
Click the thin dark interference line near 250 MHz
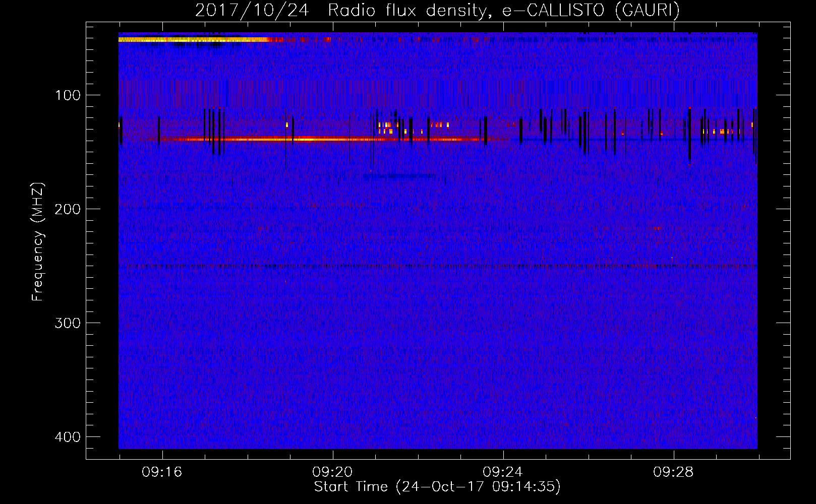[438, 266]
